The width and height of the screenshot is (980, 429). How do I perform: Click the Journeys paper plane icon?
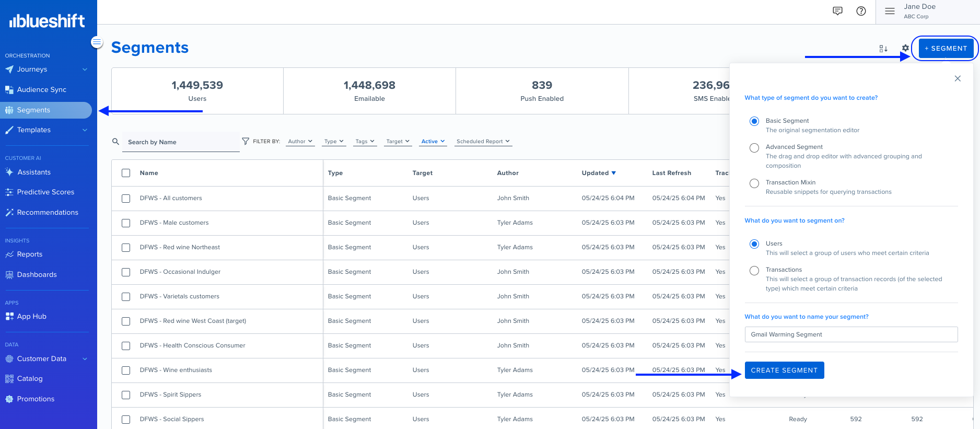pyautogui.click(x=9, y=69)
